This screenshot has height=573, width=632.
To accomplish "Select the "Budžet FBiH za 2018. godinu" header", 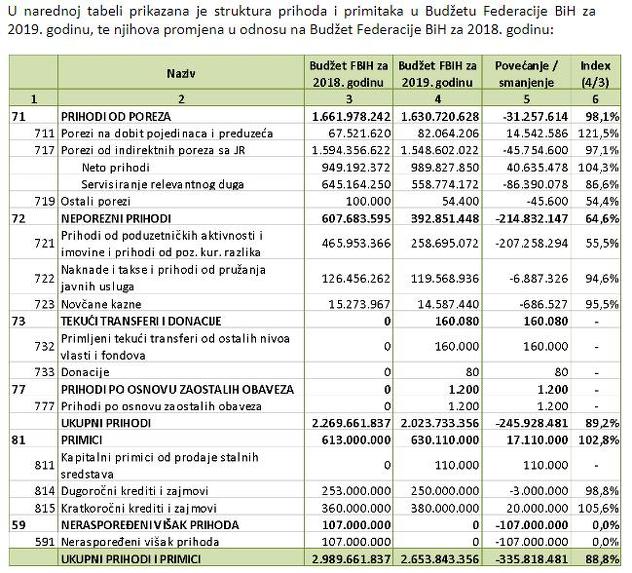I will (x=347, y=74).
